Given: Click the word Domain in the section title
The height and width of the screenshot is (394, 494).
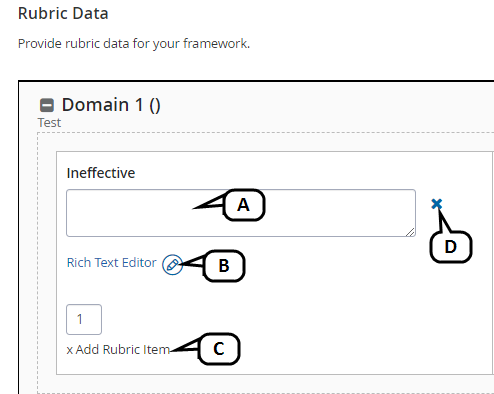Looking at the screenshot, I should 96,105.
